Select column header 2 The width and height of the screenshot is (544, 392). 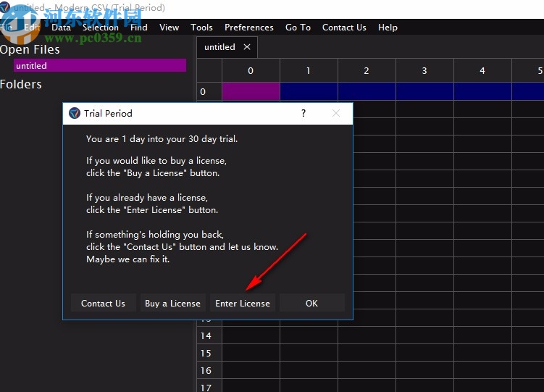tap(367, 71)
